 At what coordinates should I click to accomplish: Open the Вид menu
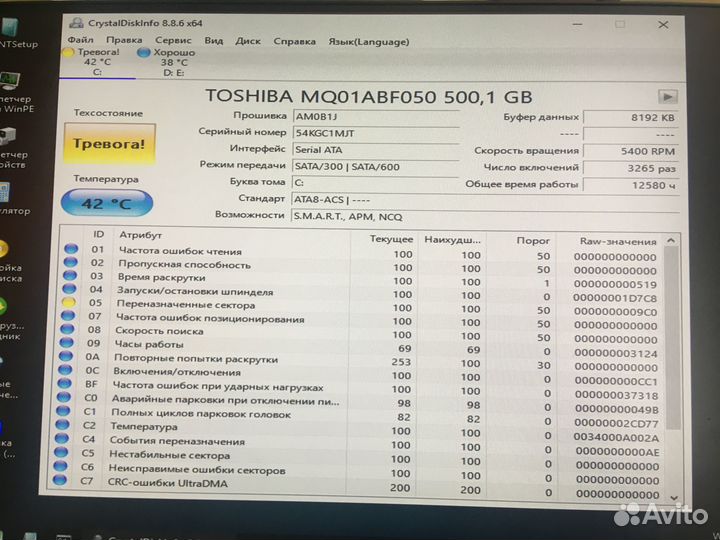pos(214,41)
